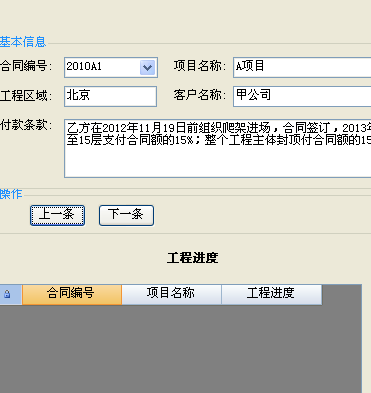The image size is (371, 393).
Task: Click the 工程区域 field containing 北京
Action: 110,96
